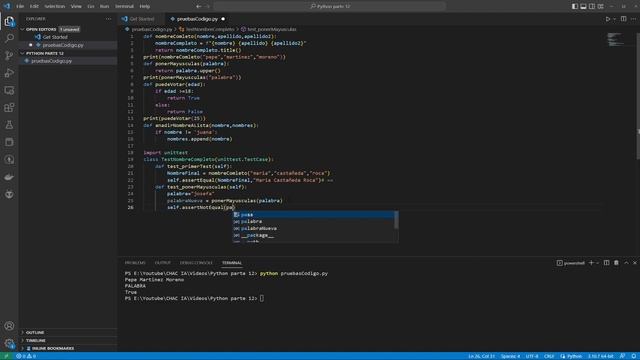Toggle Primary Side Bar layout button

click(x=575, y=7)
